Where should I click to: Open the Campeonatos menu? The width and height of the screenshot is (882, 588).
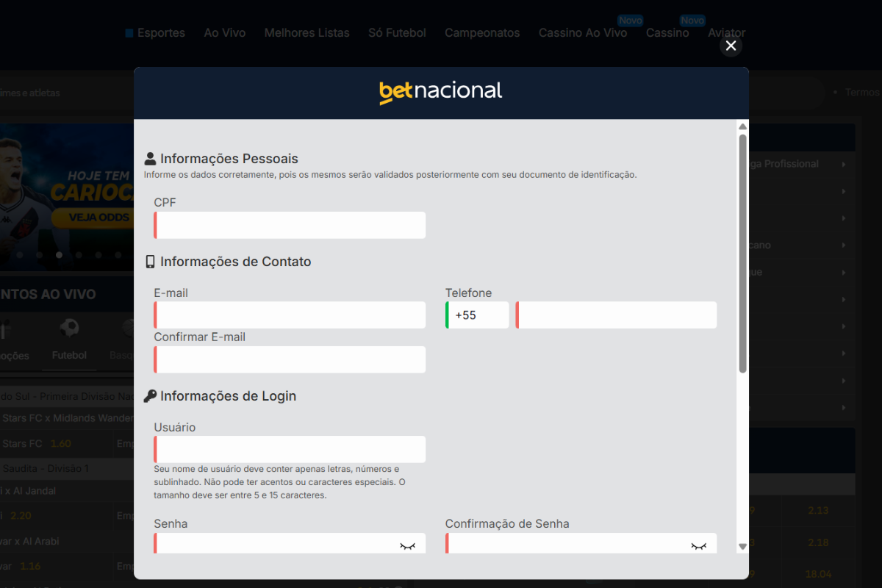[481, 32]
